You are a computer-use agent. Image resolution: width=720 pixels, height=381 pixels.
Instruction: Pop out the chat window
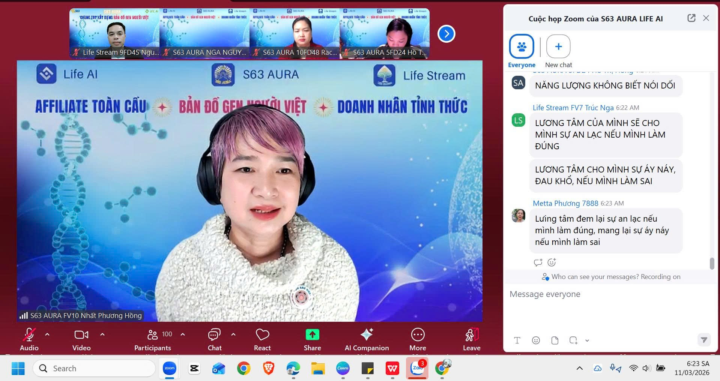(x=691, y=18)
